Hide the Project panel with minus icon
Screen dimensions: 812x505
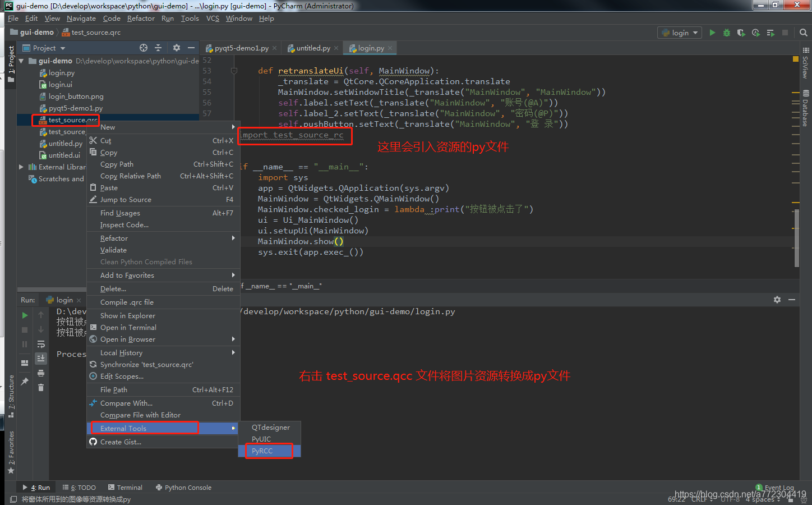191,48
